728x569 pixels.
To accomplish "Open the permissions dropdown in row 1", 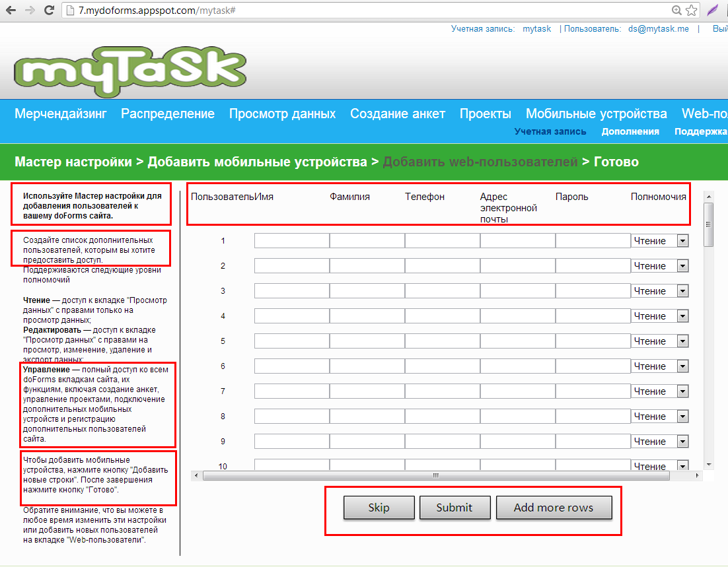I will pyautogui.click(x=660, y=241).
